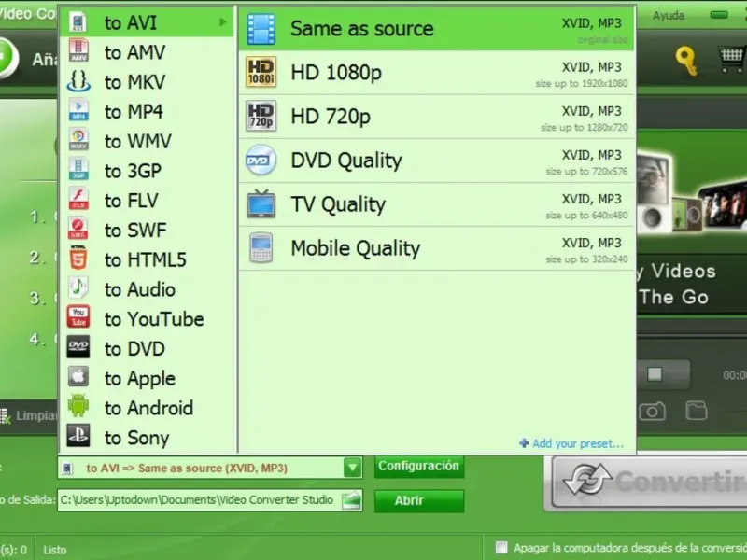Select 'to 3GP' output format
This screenshot has width=747, height=560.
tap(147, 171)
